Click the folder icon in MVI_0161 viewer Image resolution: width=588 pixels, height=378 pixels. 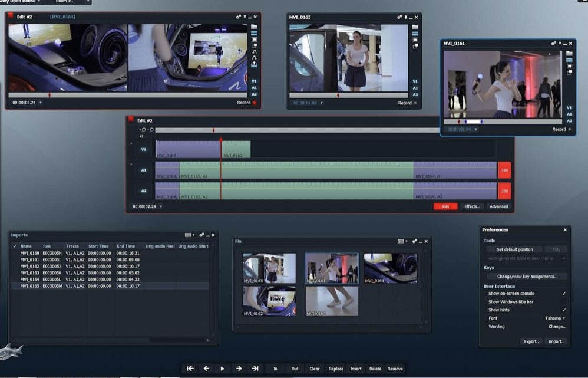tap(569, 53)
